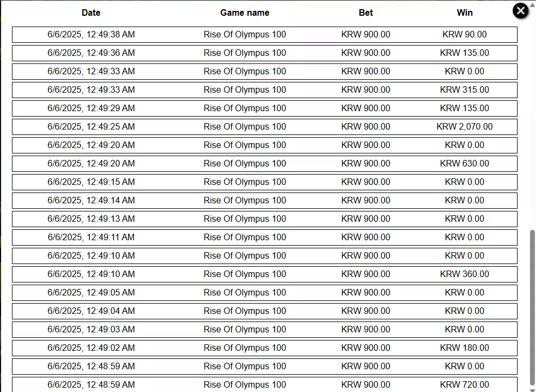Select the 12:49:02 AM date cell

coord(91,348)
